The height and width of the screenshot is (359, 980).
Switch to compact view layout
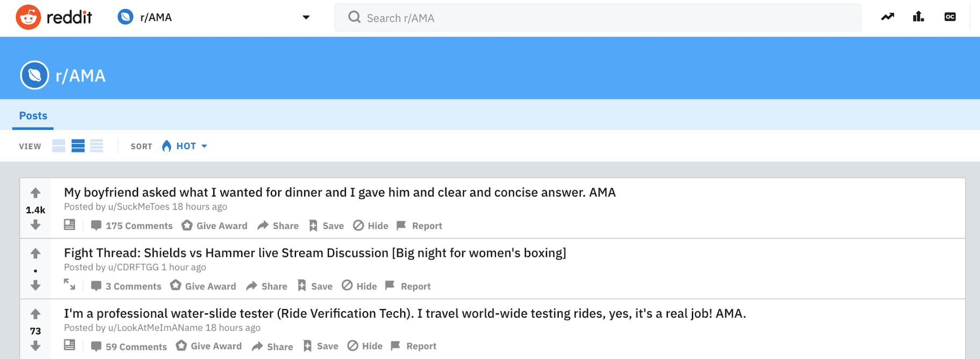pyautogui.click(x=97, y=146)
